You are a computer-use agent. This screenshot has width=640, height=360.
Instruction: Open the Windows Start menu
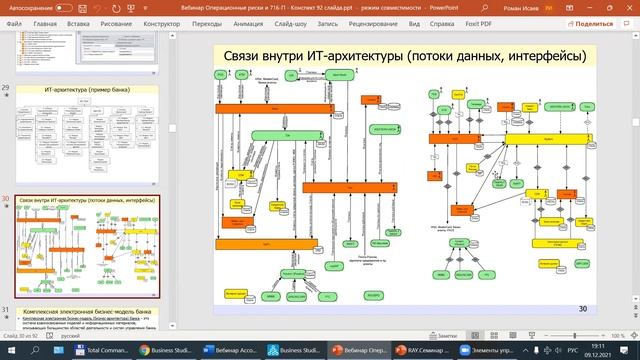[11, 350]
